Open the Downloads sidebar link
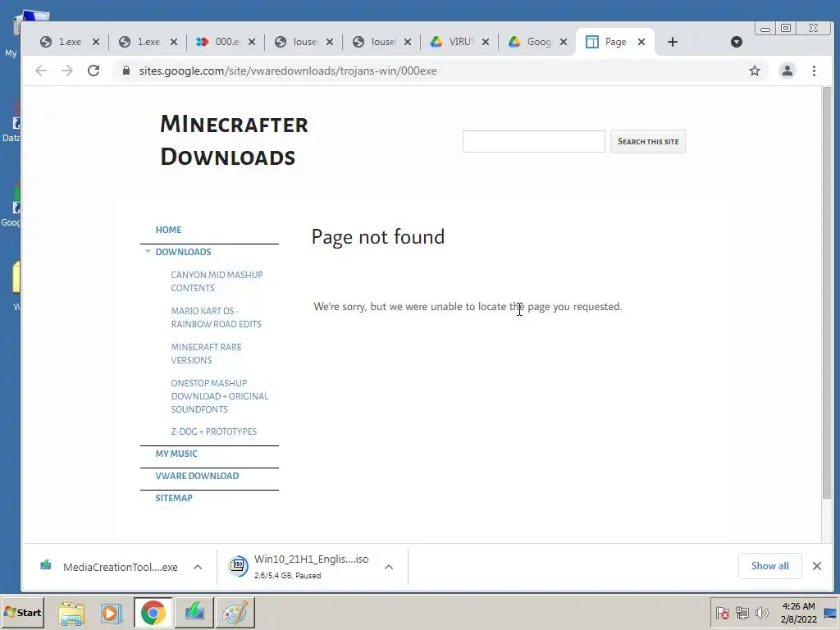Image resolution: width=840 pixels, height=630 pixels. [x=183, y=252]
